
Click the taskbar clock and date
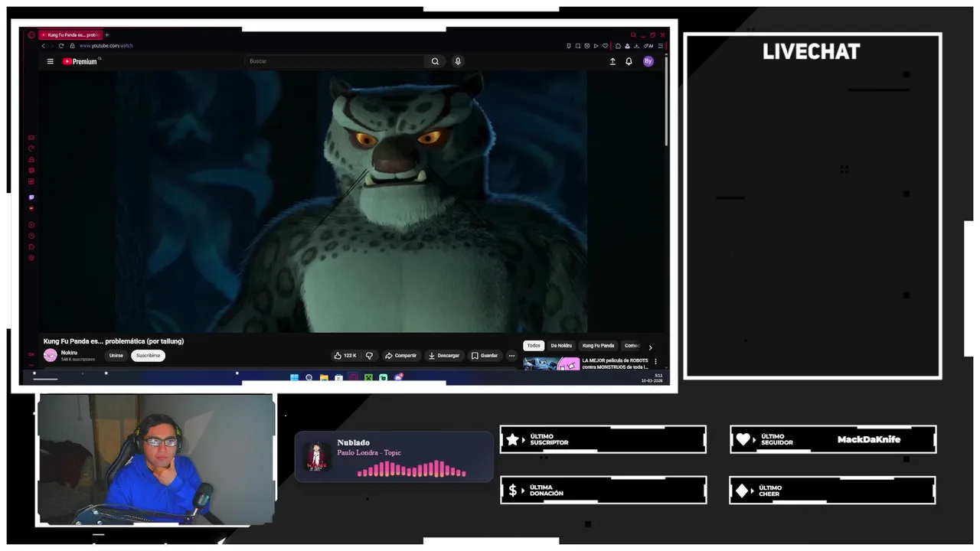652,378
